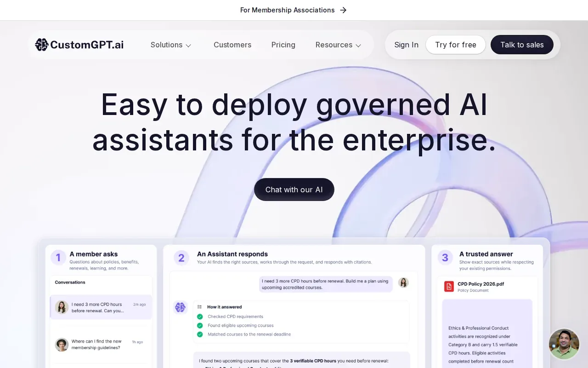
Task: Open the Customers page
Action: pos(232,45)
